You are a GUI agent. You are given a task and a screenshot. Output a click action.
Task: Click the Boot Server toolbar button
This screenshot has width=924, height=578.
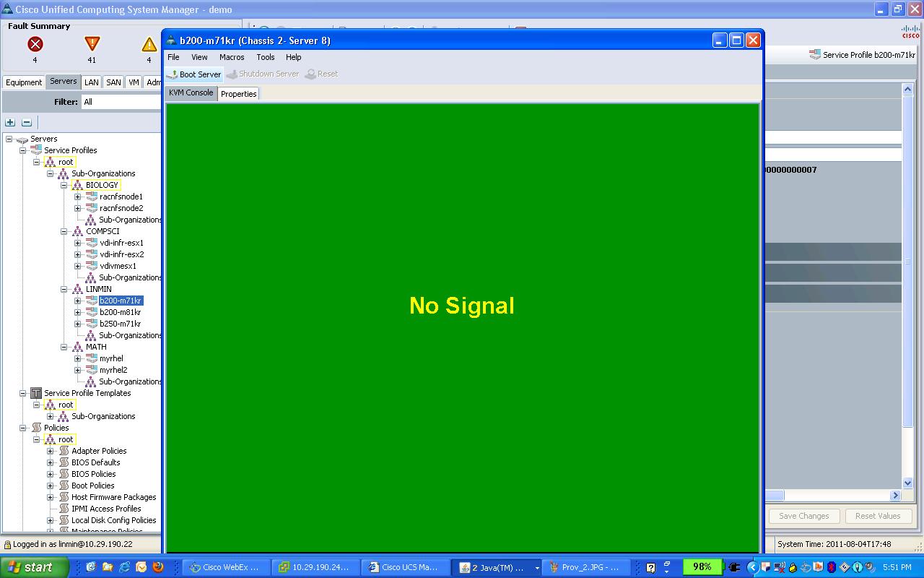pos(193,74)
